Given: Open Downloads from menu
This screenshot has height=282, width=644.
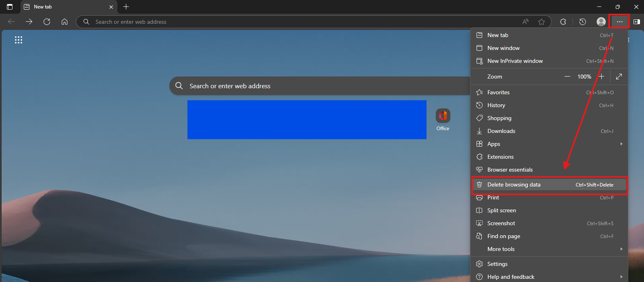Looking at the screenshot, I should tap(549, 131).
